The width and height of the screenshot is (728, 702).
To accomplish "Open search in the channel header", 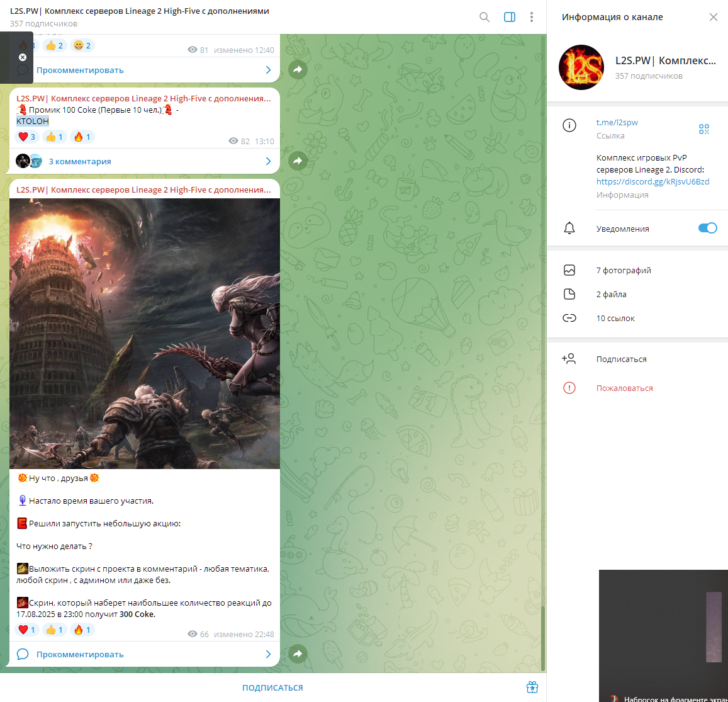I will point(484,17).
